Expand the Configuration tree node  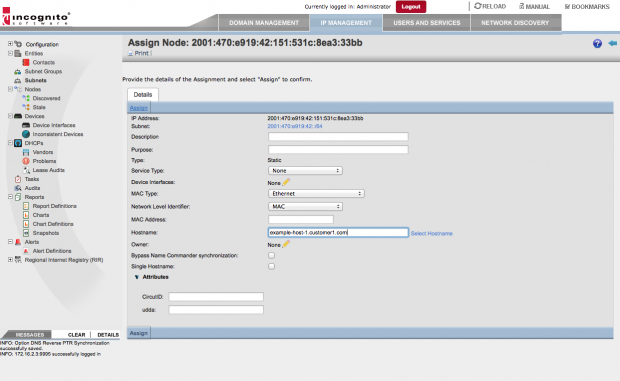[x=10, y=44]
